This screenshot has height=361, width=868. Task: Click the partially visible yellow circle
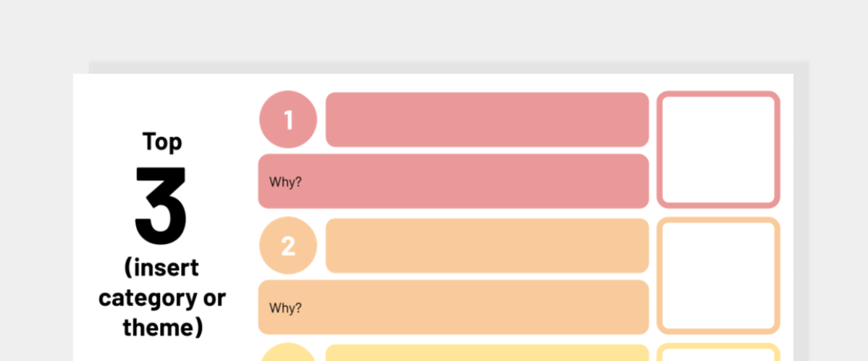tap(288, 352)
